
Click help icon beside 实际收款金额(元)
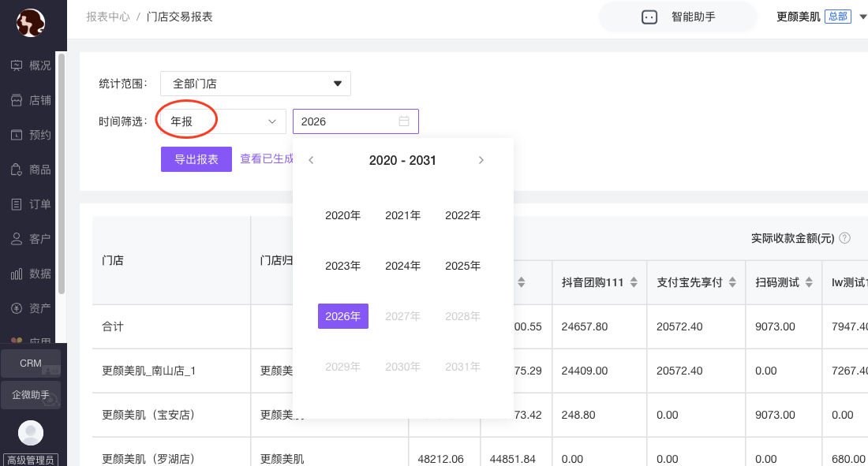[x=844, y=238]
